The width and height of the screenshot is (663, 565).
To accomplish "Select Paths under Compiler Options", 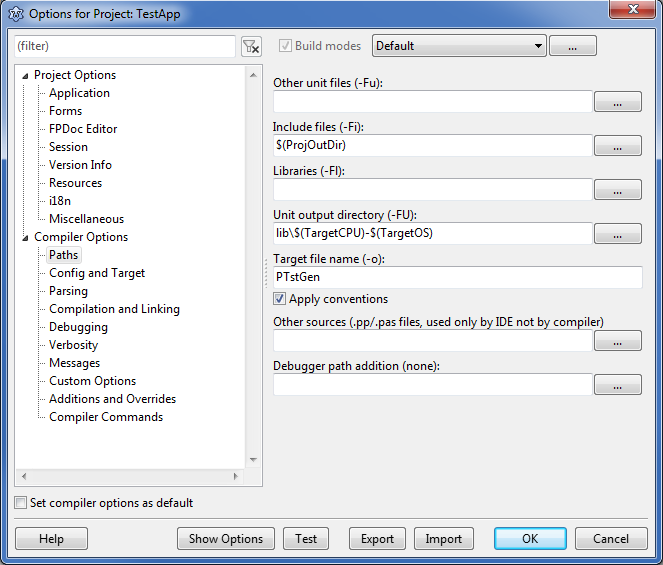I will 63,255.
